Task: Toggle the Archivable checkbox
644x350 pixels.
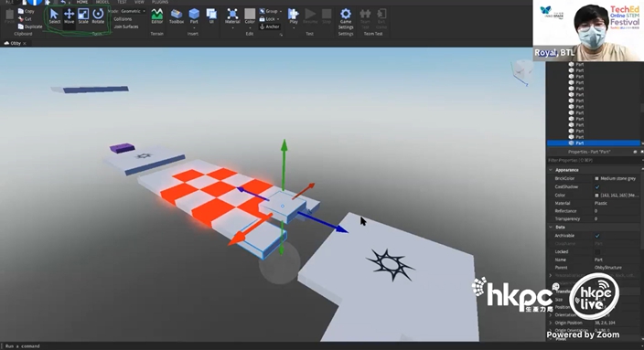Action: 597,236
